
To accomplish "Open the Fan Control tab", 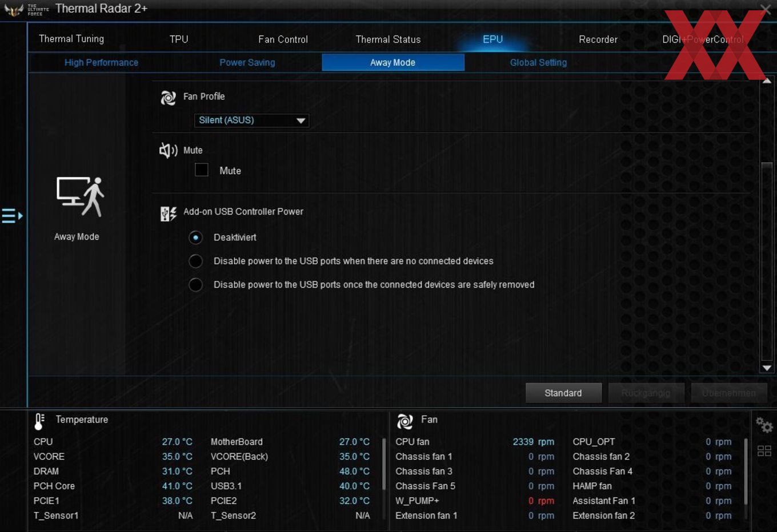I will tap(283, 39).
